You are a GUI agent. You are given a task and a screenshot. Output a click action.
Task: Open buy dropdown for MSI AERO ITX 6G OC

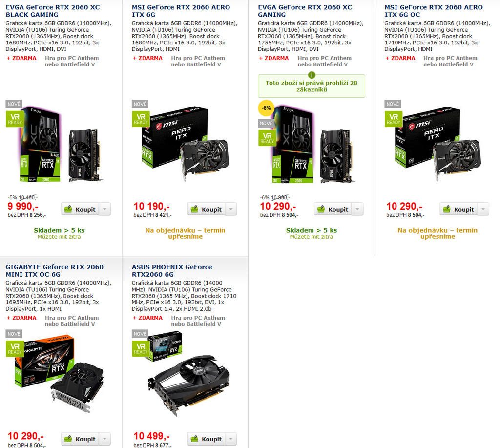[483, 209]
